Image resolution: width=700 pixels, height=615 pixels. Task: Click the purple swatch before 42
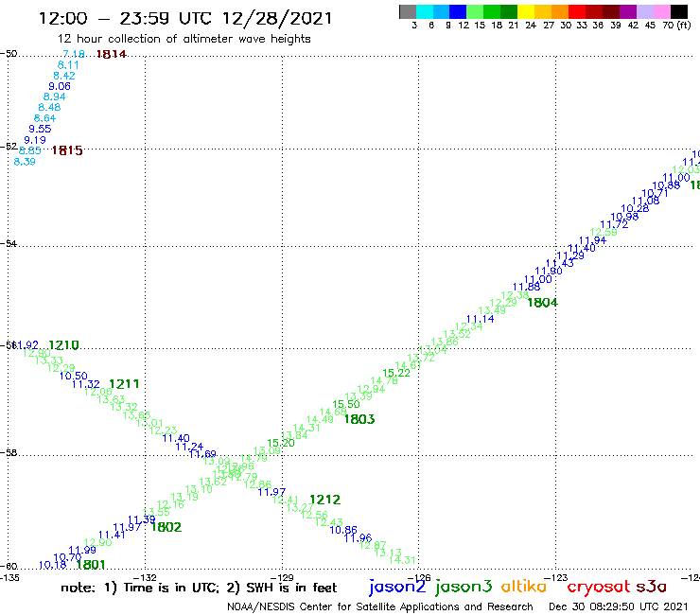[x=628, y=11]
